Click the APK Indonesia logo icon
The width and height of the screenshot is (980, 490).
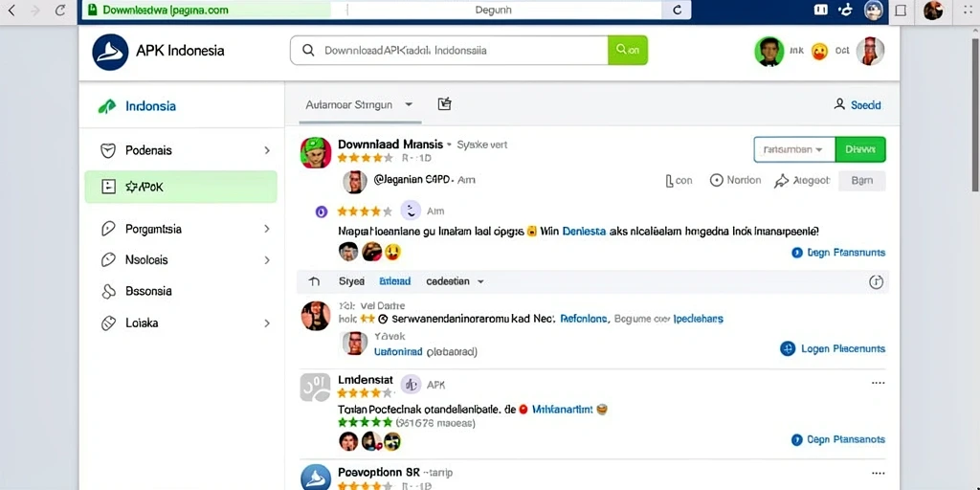[x=110, y=52]
